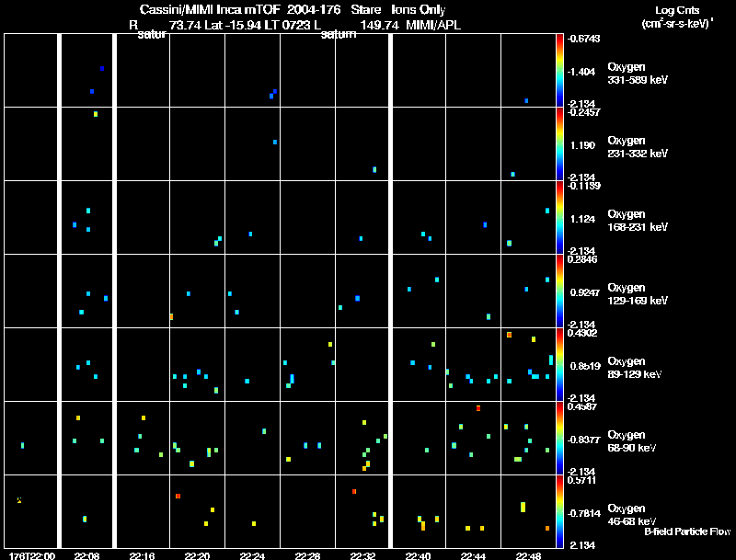Click the 22:24 time axis label
Viewport: 736px width, 560px height.
(252, 556)
